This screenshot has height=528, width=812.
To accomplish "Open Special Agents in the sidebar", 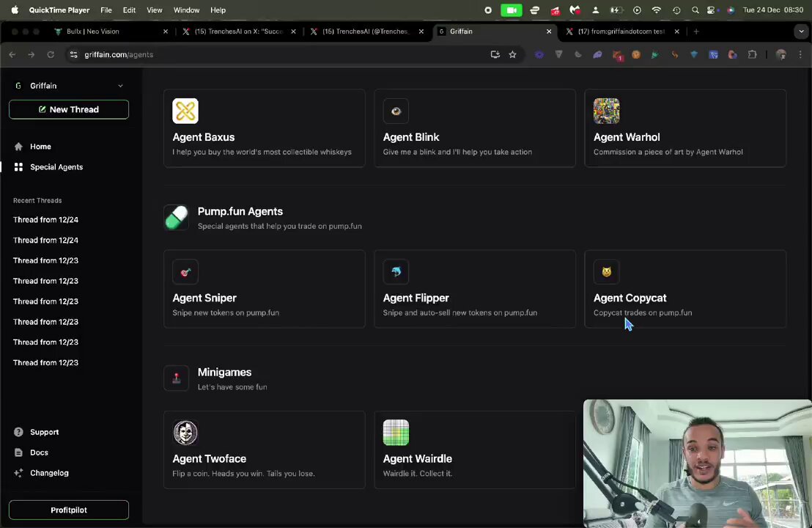I will pyautogui.click(x=56, y=167).
